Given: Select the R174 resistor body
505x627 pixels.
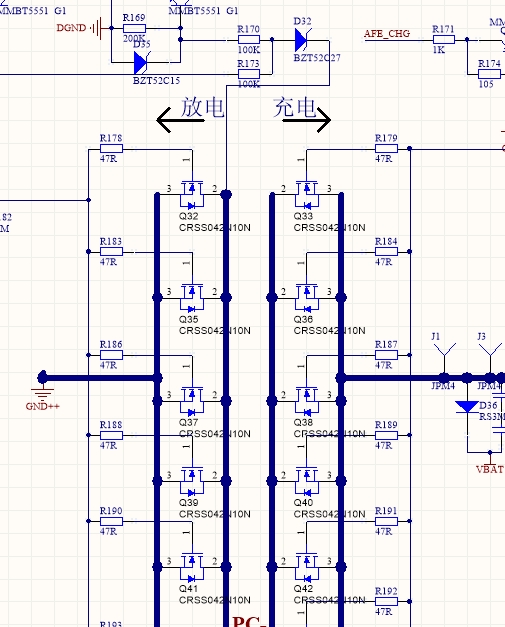Looking at the screenshot, I should tap(489, 74).
